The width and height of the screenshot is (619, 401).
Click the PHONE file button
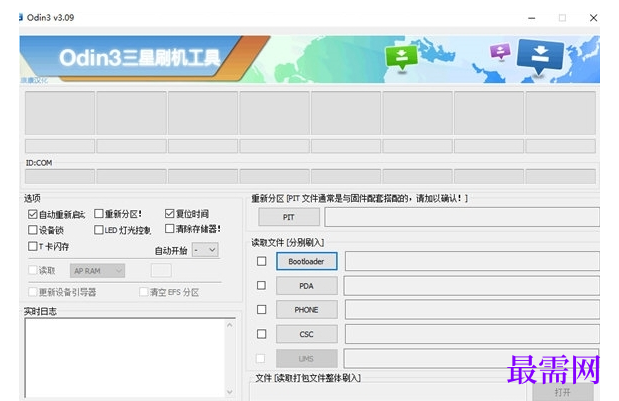307,310
